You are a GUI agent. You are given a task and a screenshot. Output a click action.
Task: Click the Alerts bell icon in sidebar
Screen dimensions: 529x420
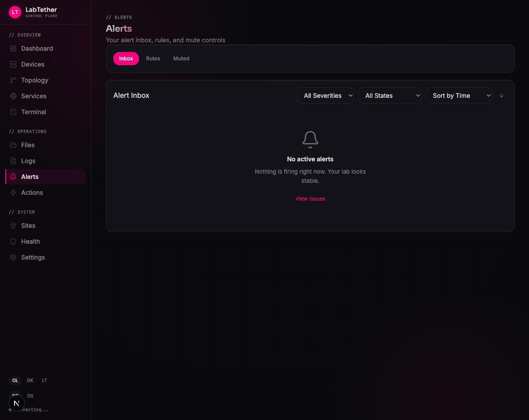tap(13, 177)
